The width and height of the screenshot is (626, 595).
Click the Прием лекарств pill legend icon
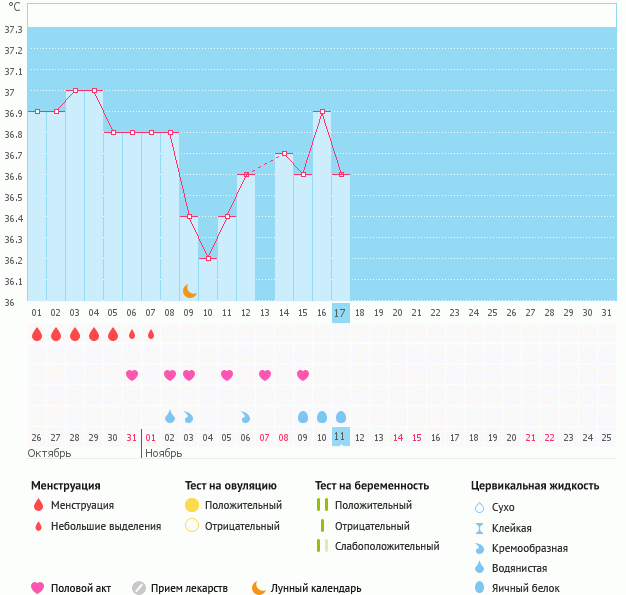click(x=139, y=588)
